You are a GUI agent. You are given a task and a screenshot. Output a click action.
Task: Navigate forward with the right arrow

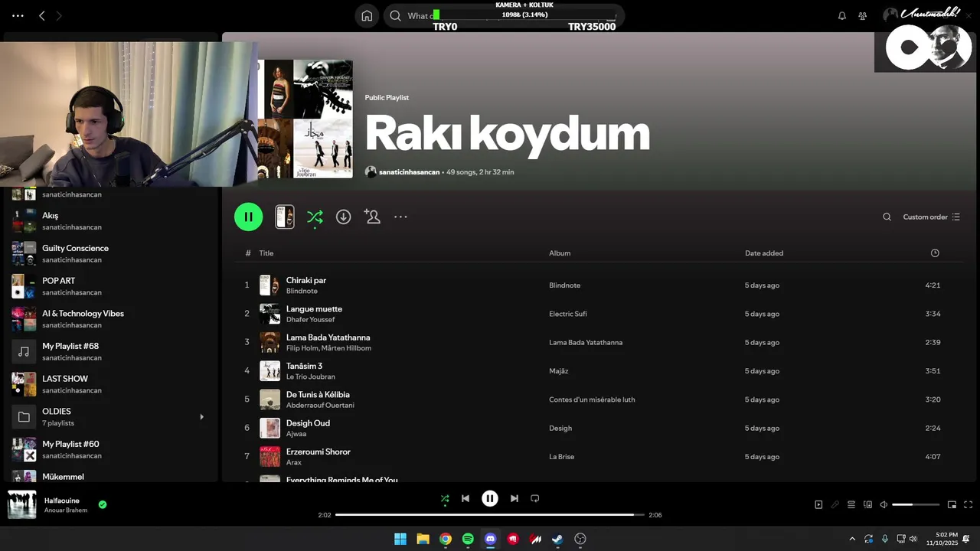click(59, 15)
